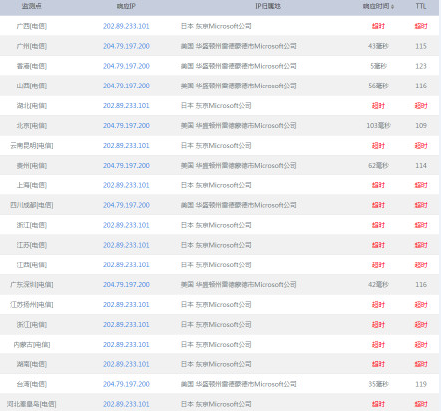Select the 上海[电信] monitoring point cell
Viewport: 441px width, 411px height.
click(x=32, y=185)
